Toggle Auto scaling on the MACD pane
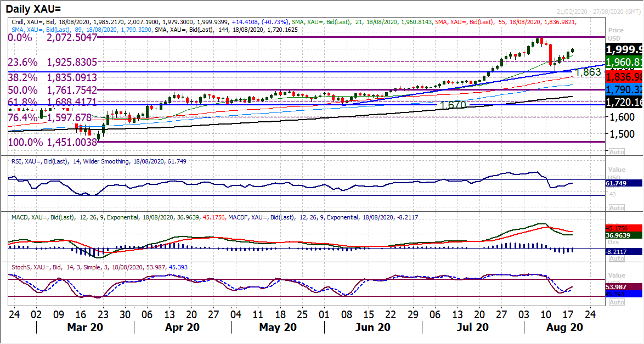644x344 pixels. (617, 255)
